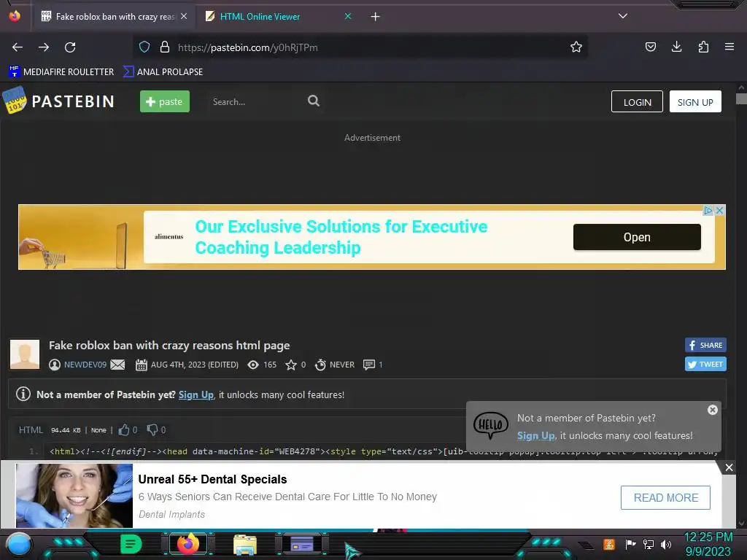Save page to Pocket

tap(650, 47)
